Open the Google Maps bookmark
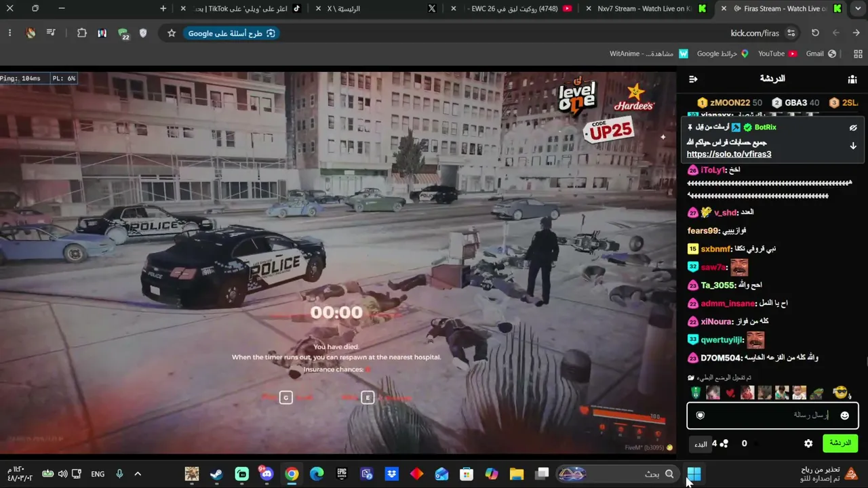 [723, 54]
